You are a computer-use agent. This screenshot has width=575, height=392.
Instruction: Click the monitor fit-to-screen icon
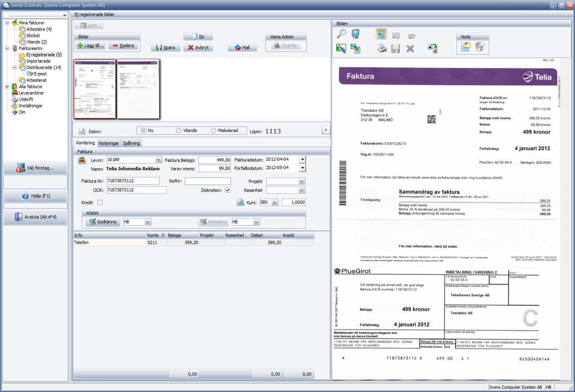tap(355, 34)
